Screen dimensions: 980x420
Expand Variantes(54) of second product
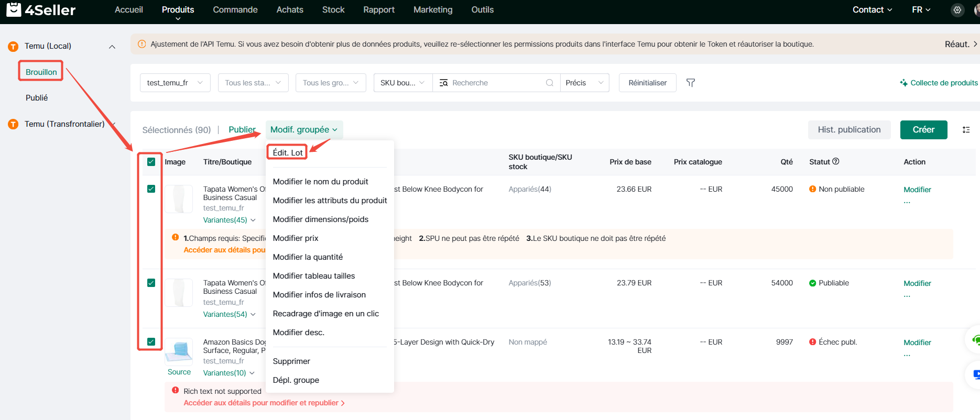pos(229,314)
